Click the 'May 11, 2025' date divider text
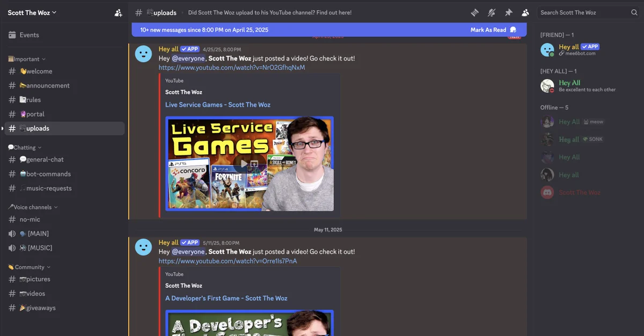 [328, 230]
